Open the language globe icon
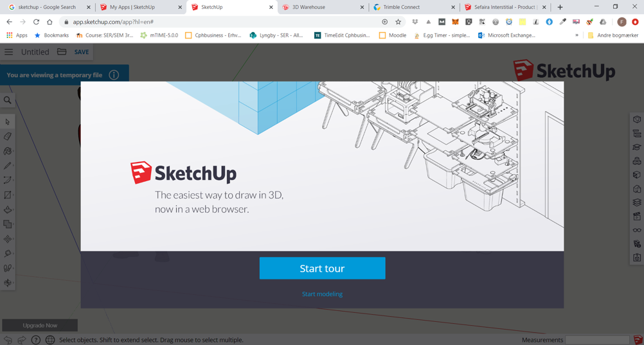The image size is (644, 345). 50,340
